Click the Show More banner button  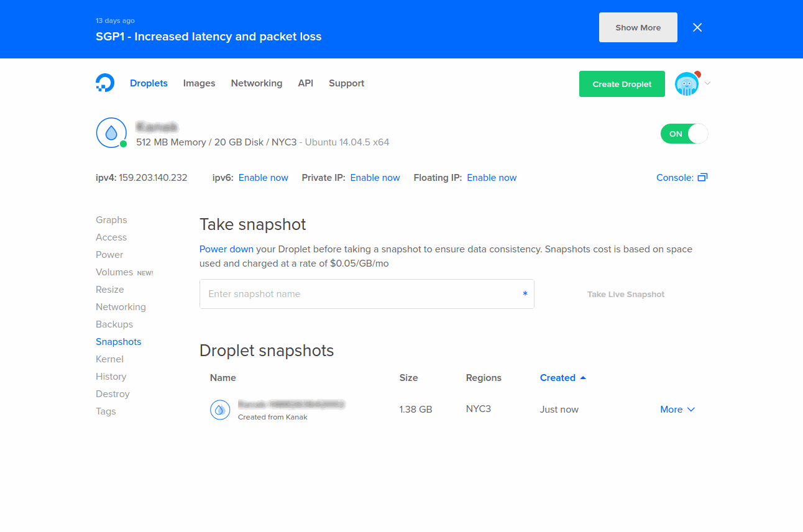click(x=638, y=27)
